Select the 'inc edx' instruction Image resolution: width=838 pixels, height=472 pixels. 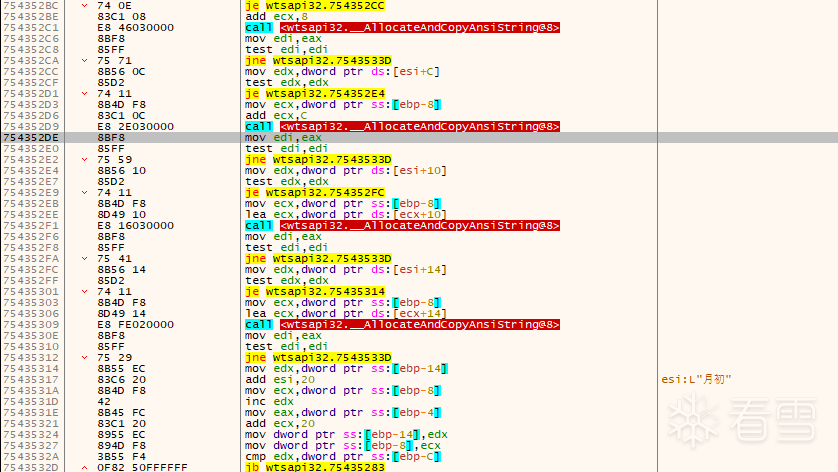point(269,402)
